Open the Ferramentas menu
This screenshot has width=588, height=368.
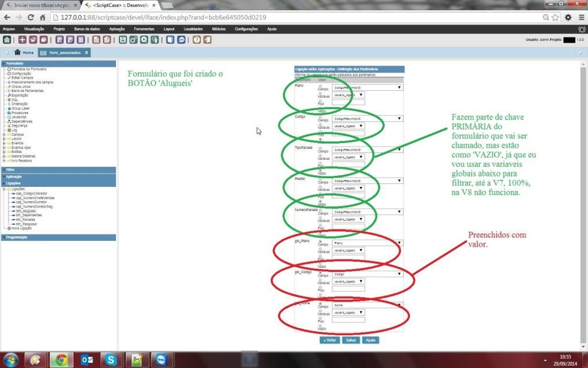tap(144, 28)
